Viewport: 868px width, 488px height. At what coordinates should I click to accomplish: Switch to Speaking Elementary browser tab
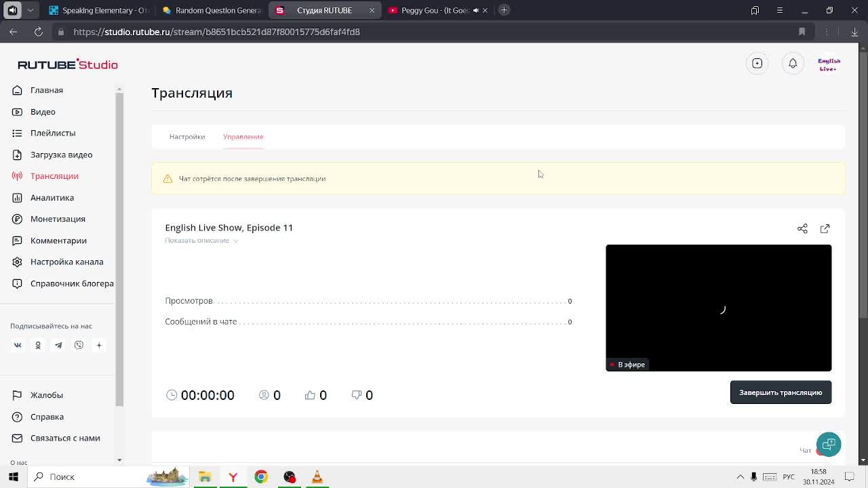[x=99, y=10]
